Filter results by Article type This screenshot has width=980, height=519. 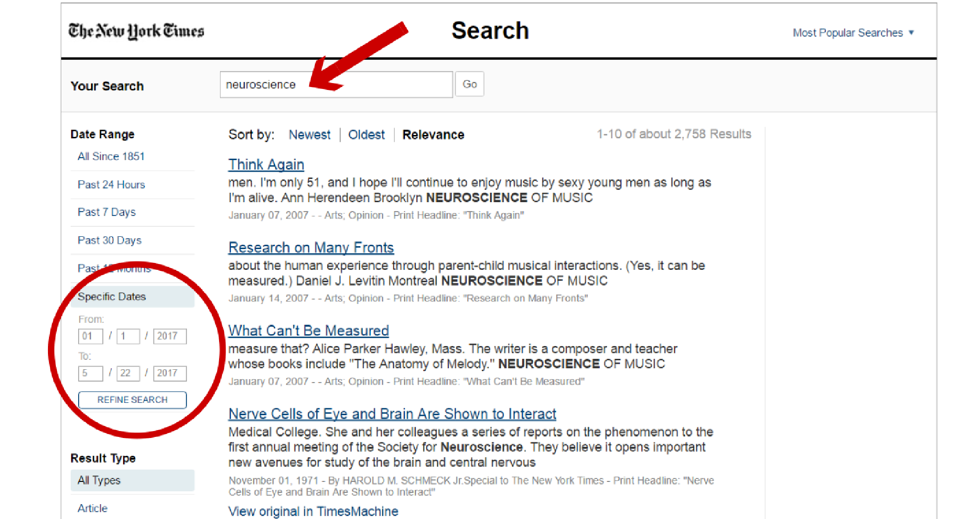[x=92, y=508]
